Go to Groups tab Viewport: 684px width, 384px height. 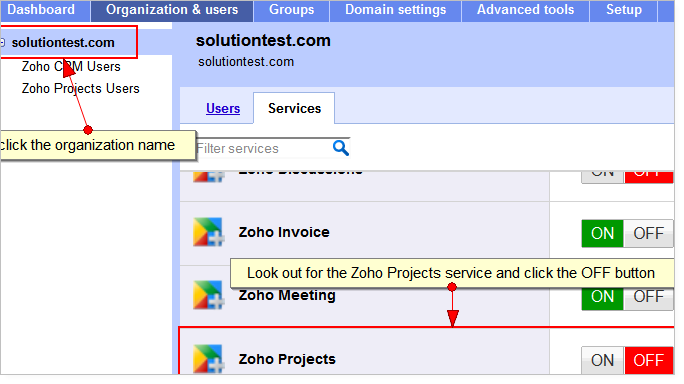291,10
